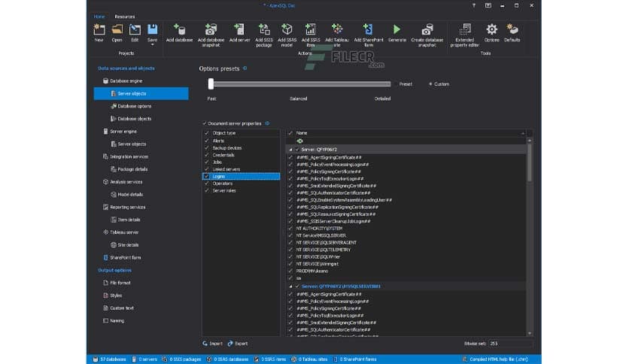Click the Export button
This screenshot has height=364, width=629.
pyautogui.click(x=238, y=344)
